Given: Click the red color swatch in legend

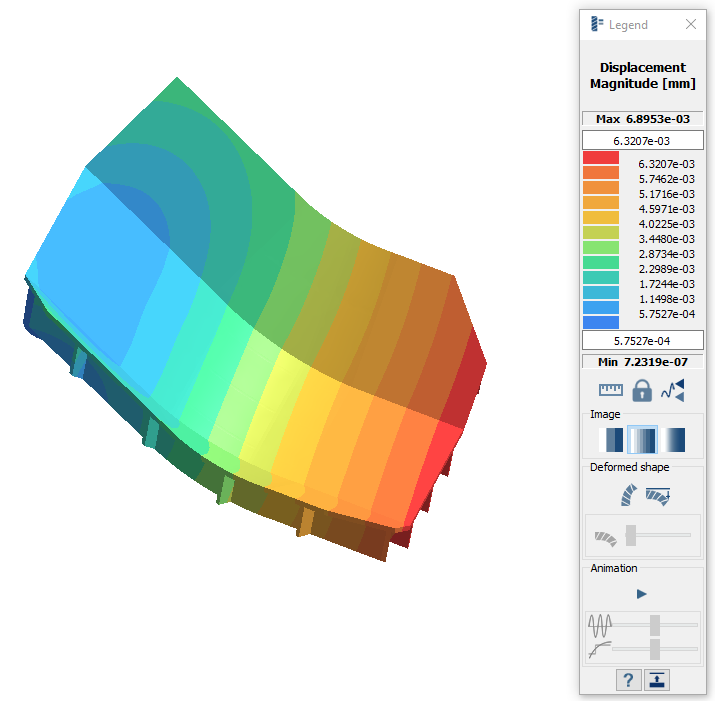Looking at the screenshot, I should (x=600, y=159).
